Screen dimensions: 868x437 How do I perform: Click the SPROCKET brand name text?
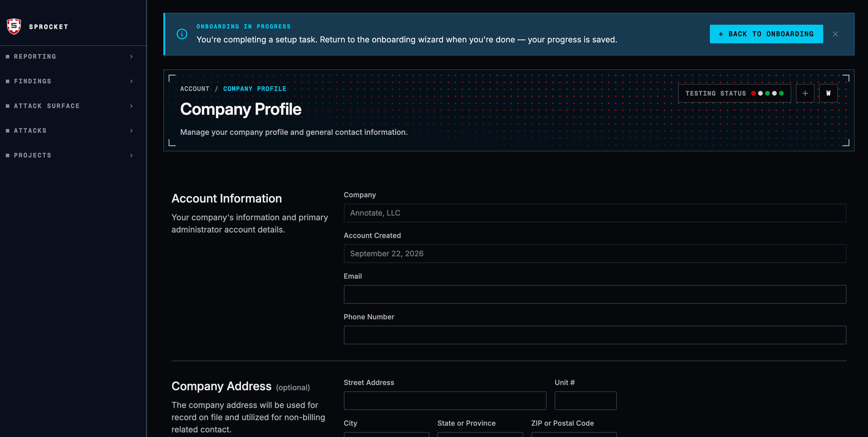click(x=49, y=27)
